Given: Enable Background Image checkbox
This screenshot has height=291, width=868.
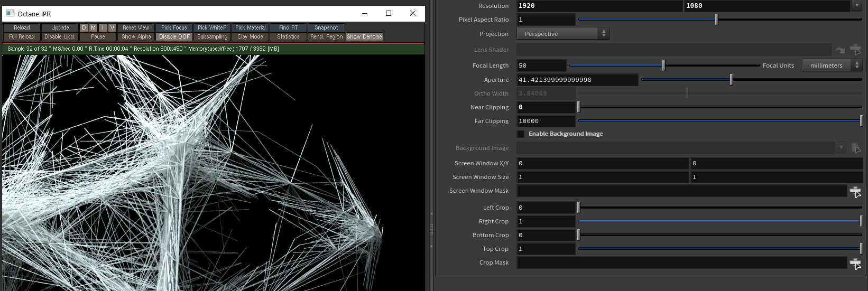Looking at the screenshot, I should (x=521, y=134).
